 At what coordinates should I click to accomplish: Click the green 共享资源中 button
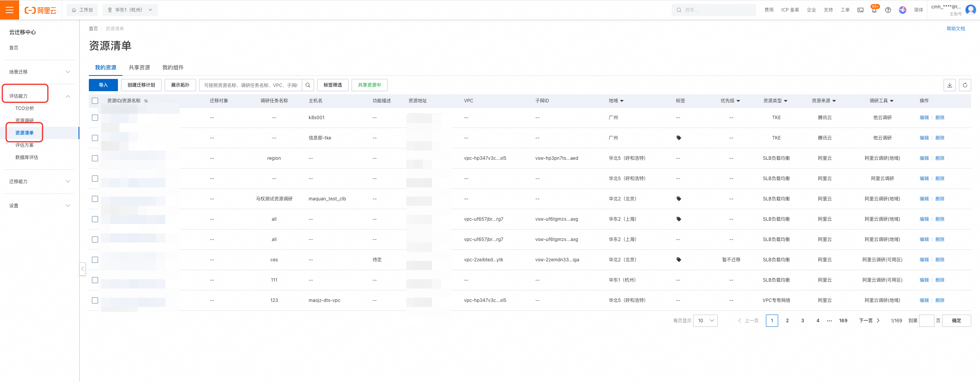[370, 85]
